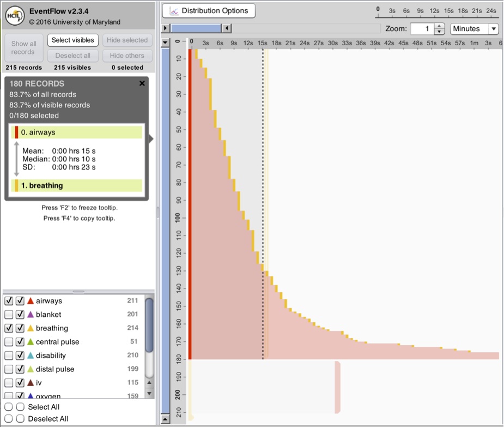Uncheck the first airways checkbox
504x427 pixels.
(x=9, y=301)
